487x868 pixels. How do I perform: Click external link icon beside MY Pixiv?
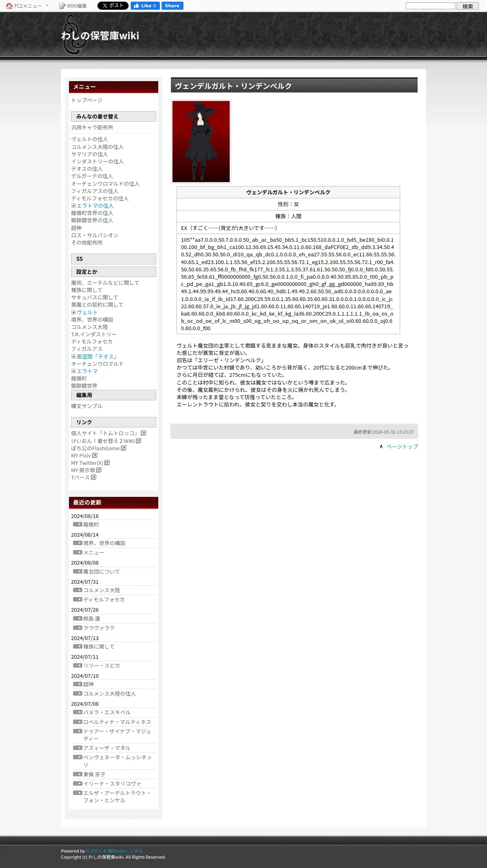tap(95, 455)
